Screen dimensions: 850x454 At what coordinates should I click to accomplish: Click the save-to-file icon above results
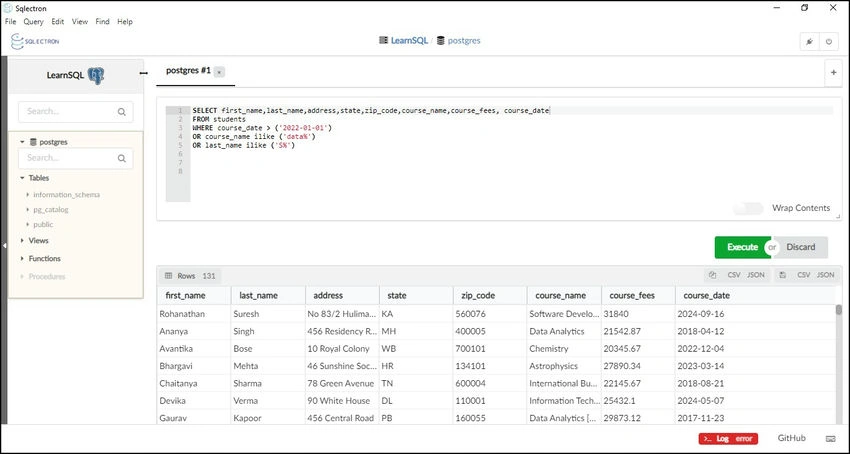coord(782,276)
